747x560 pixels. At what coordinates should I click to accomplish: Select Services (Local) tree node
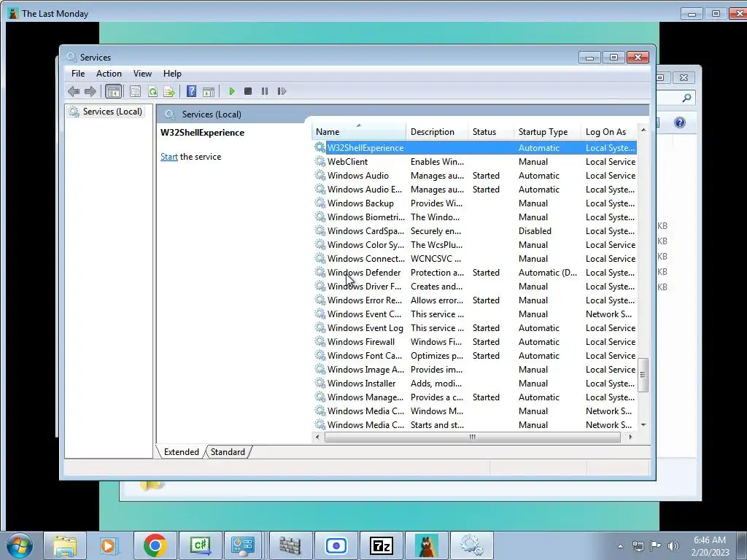point(112,112)
